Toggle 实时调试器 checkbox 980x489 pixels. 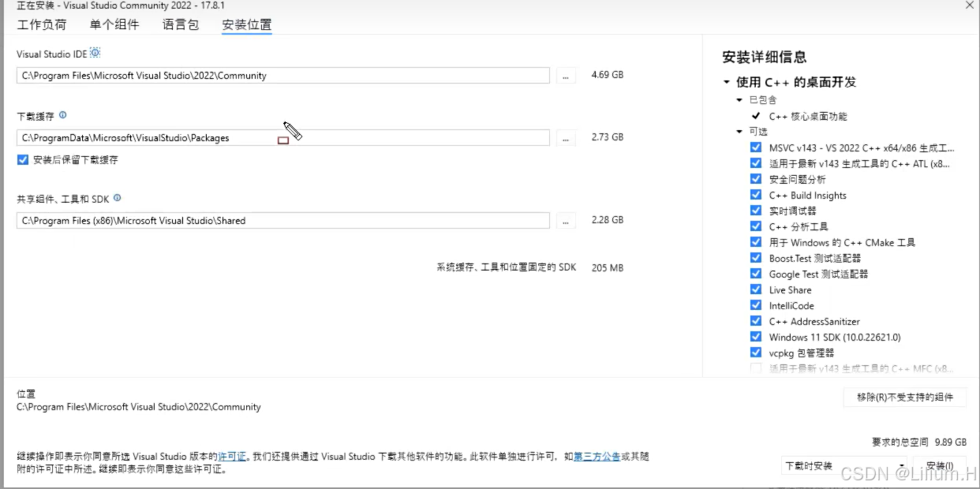pyautogui.click(x=756, y=211)
